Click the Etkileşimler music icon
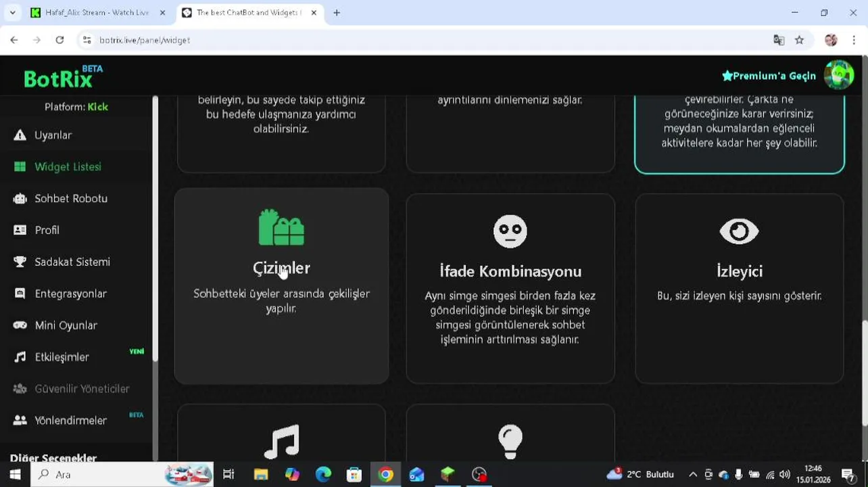This screenshot has width=868, height=487. (x=20, y=357)
